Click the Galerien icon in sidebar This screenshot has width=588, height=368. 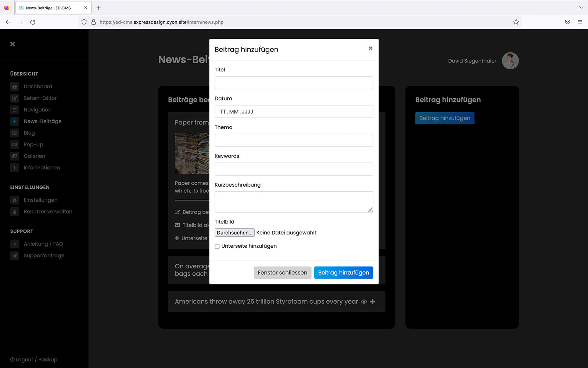(15, 156)
